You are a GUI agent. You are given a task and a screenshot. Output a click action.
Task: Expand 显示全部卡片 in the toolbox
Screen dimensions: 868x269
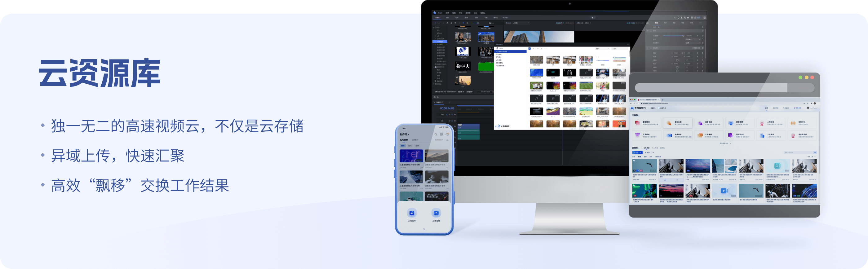coord(725,143)
